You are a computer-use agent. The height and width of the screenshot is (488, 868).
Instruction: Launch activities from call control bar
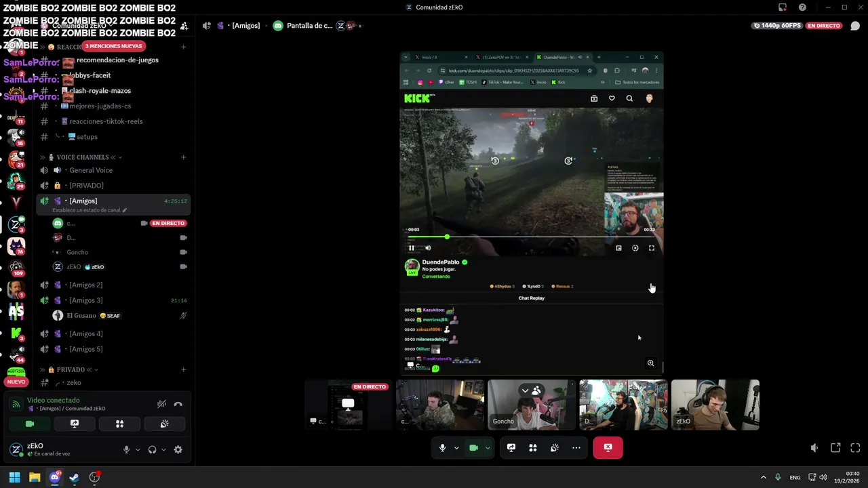pyautogui.click(x=533, y=447)
